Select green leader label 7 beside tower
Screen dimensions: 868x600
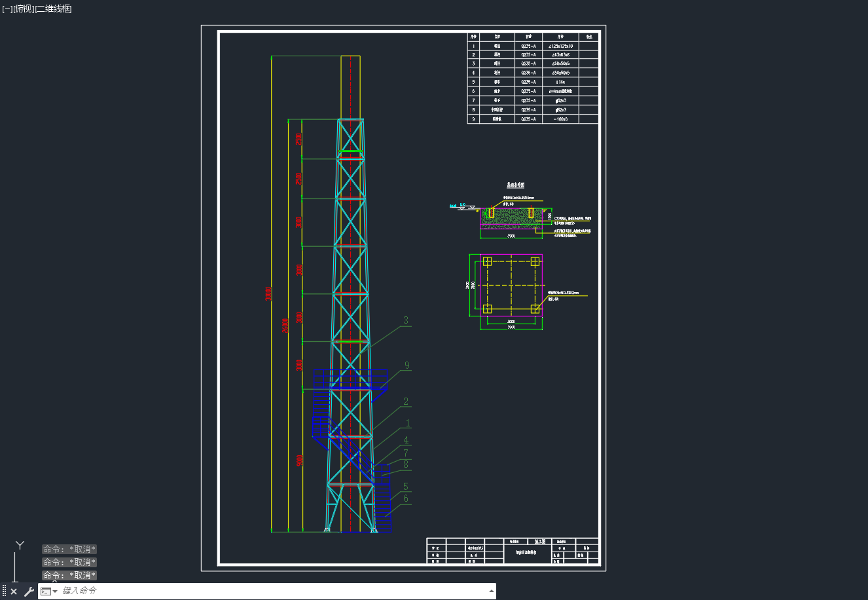click(406, 453)
